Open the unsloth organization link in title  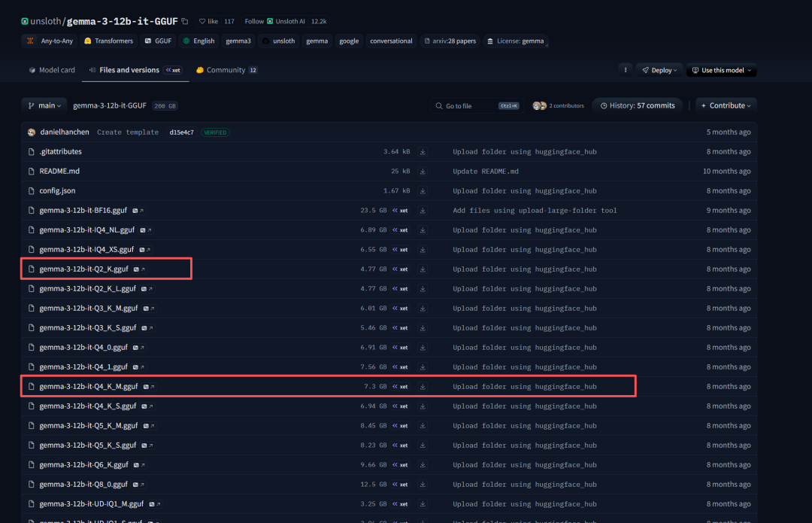point(46,21)
